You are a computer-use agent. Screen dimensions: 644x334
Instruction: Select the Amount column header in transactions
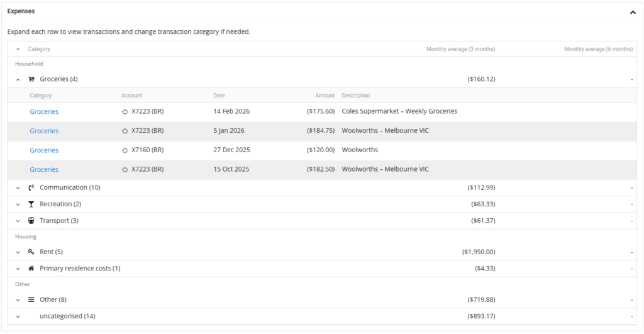325,96
